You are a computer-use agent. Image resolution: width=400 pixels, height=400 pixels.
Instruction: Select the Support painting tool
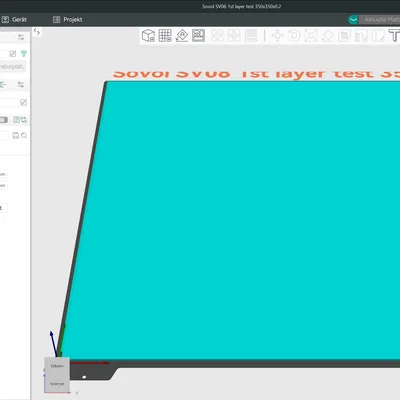(x=361, y=35)
